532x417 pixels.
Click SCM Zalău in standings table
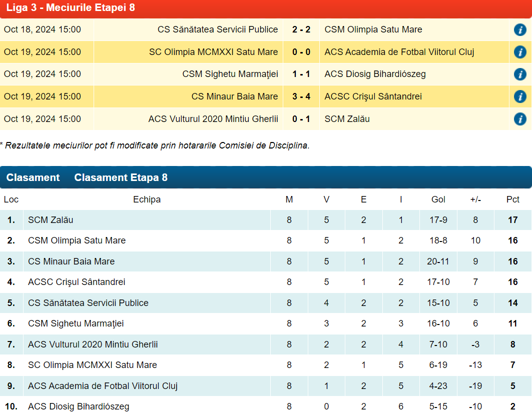click(x=51, y=220)
